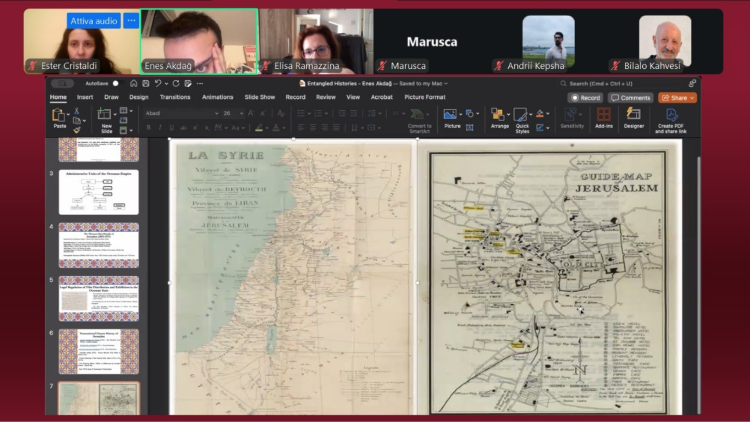Image resolution: width=750 pixels, height=422 pixels.
Task: Toggle the AutoSave switch
Action: click(115, 84)
